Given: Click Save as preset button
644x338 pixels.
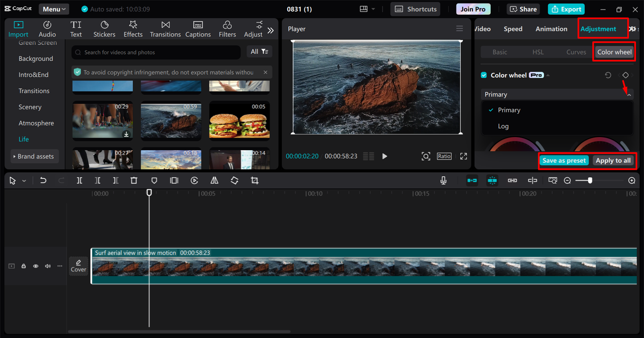Looking at the screenshot, I should (564, 161).
